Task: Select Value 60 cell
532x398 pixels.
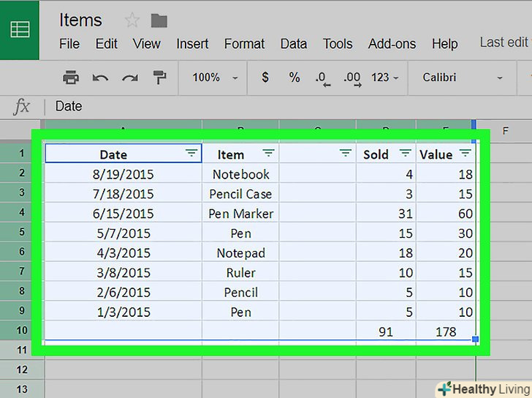Action: [x=446, y=214]
